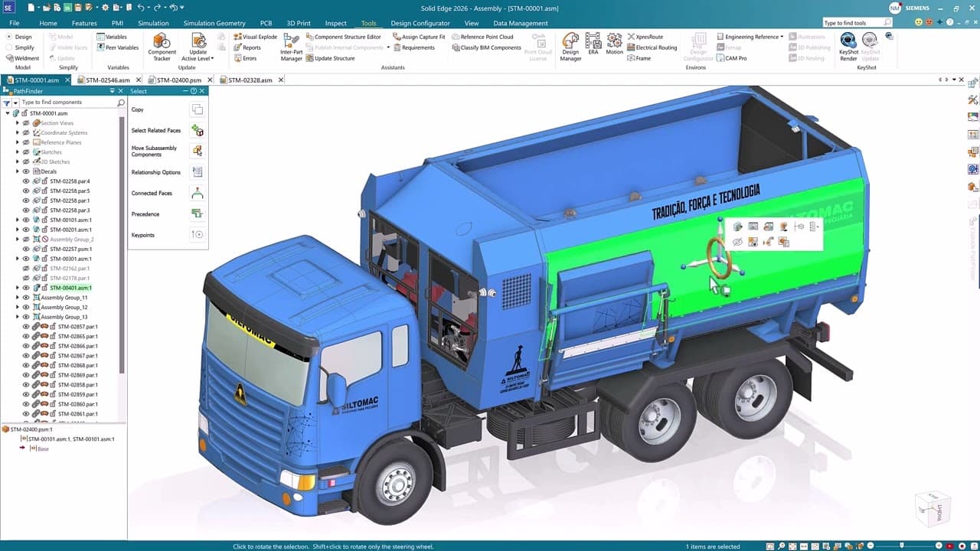Open the Variables table
The image size is (980, 551).
(x=112, y=37)
